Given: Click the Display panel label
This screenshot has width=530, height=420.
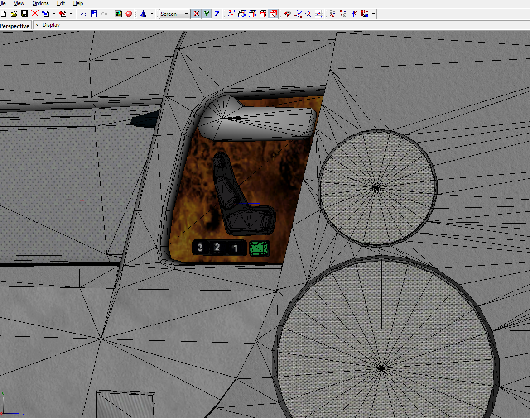Looking at the screenshot, I should click(x=51, y=25).
